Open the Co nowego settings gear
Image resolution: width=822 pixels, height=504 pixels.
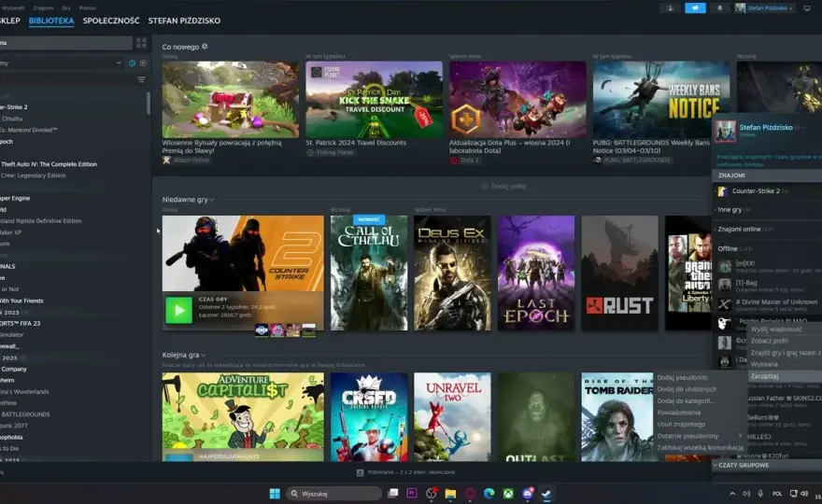pyautogui.click(x=205, y=46)
